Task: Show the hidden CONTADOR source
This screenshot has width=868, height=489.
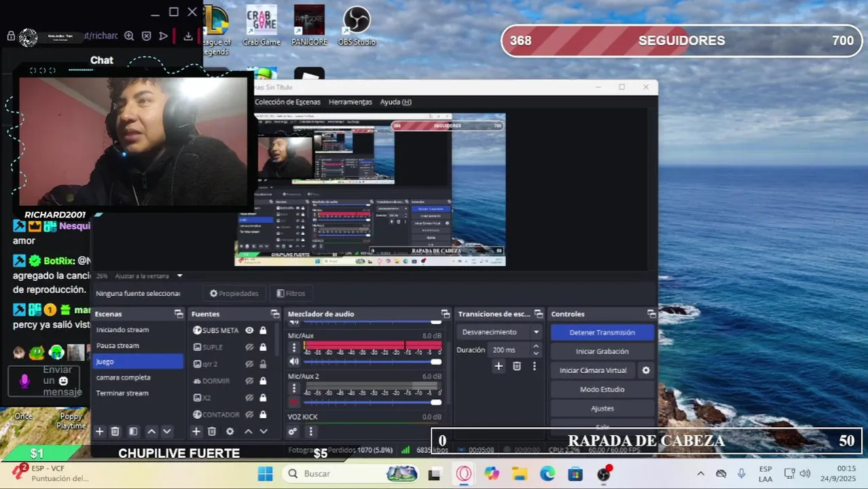Action: pyautogui.click(x=249, y=414)
